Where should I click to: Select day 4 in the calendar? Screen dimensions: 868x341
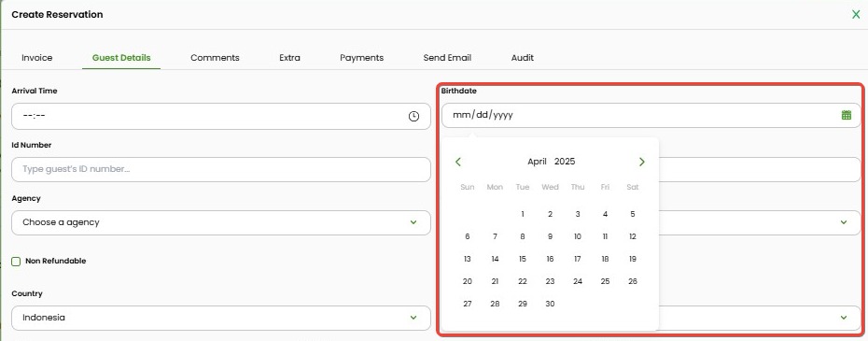pyautogui.click(x=605, y=214)
